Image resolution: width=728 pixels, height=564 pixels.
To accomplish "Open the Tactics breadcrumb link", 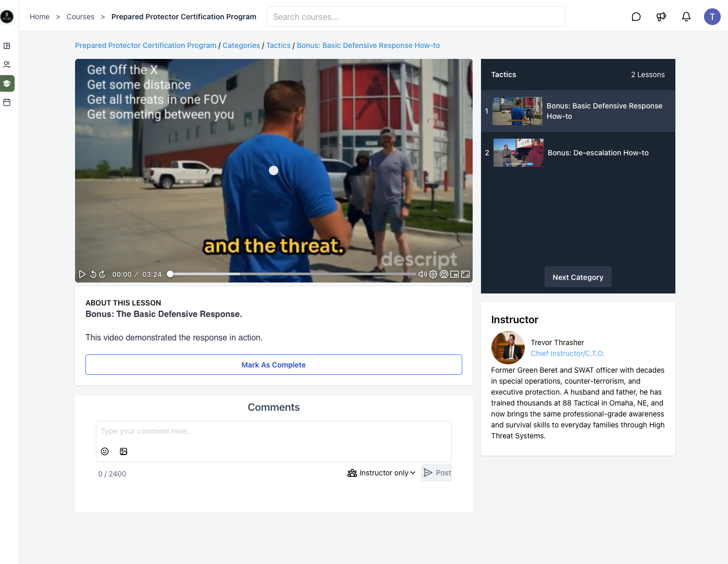I will [x=278, y=45].
